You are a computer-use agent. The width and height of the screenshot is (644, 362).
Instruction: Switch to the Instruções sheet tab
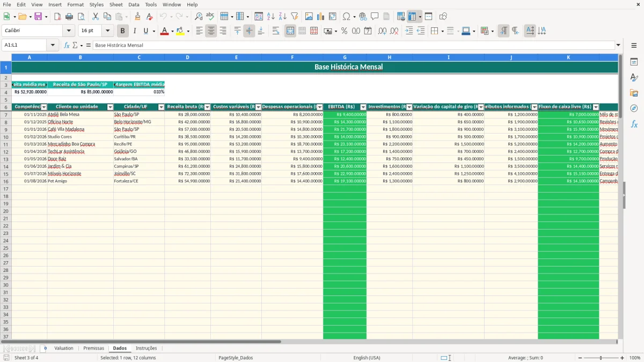147,348
